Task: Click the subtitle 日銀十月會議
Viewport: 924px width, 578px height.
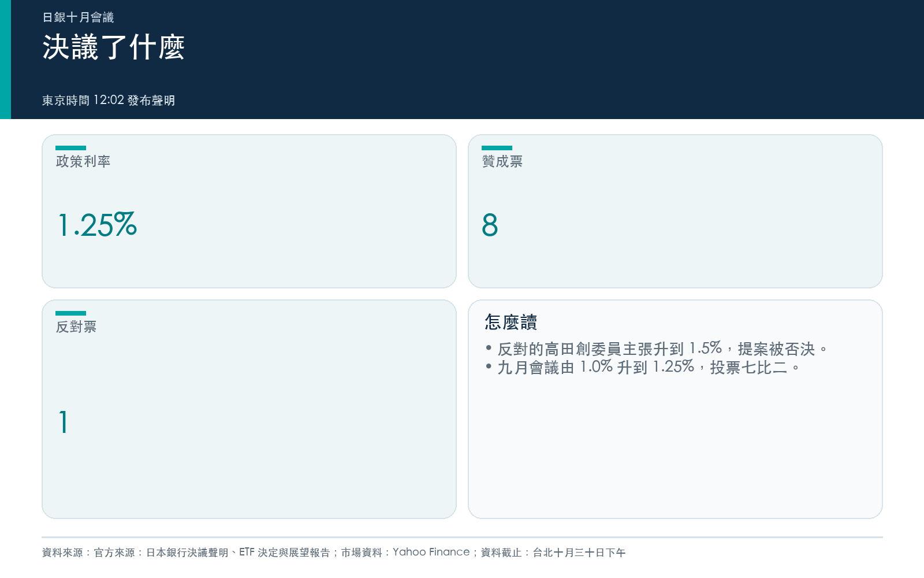Action: [78, 17]
